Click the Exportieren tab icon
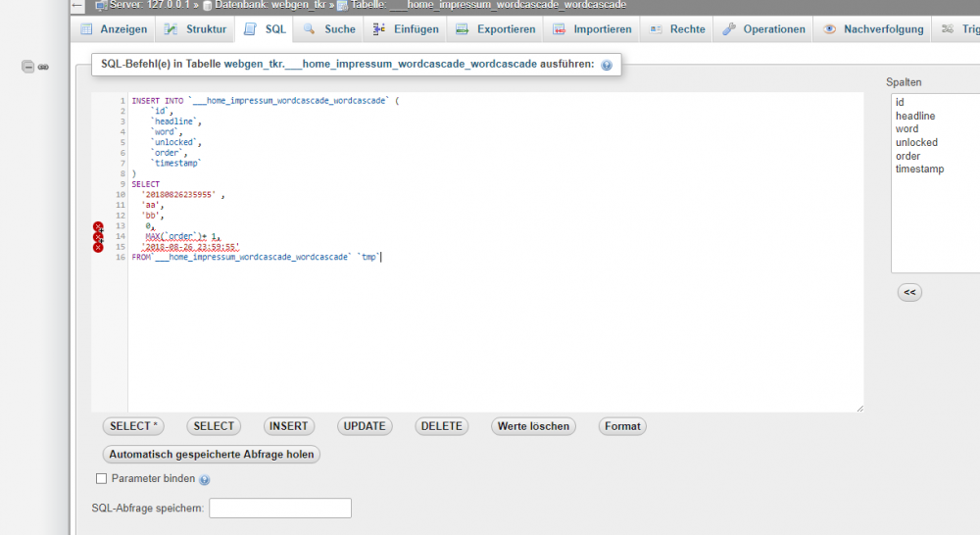 pos(462,29)
